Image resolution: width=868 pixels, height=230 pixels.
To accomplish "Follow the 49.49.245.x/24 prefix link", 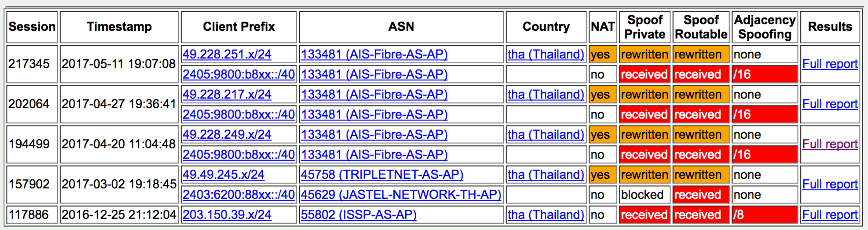I will coord(223,175).
